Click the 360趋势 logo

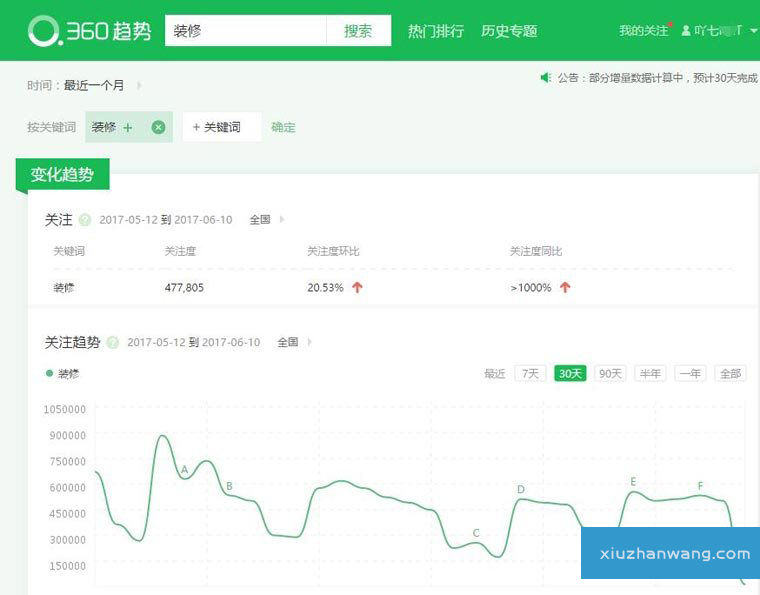coord(90,31)
